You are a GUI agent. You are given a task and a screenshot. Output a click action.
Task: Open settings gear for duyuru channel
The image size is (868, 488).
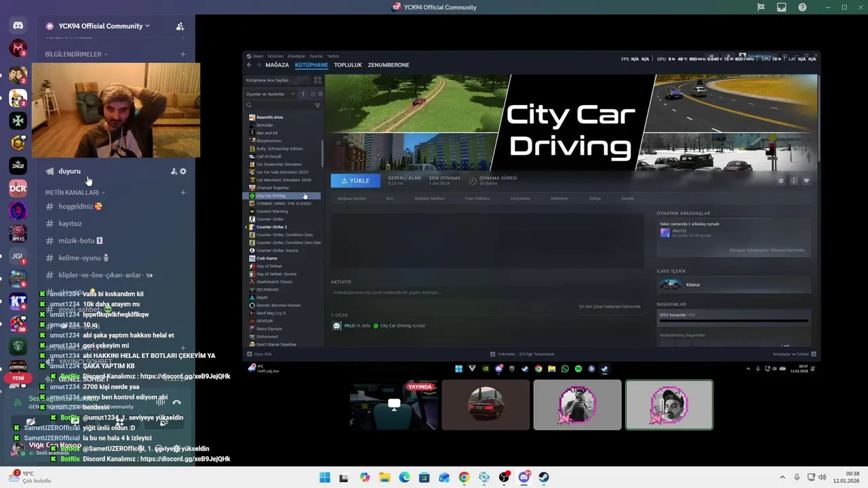tap(183, 171)
